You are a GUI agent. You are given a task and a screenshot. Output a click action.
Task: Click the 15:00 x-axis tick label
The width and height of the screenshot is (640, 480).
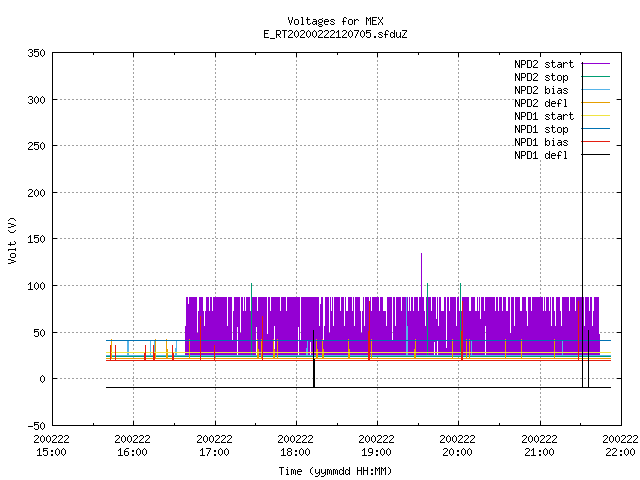[51, 452]
